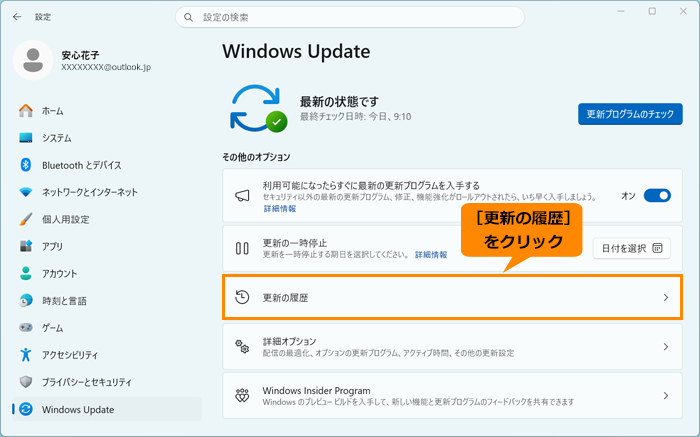Viewport: 700px width, 437px height.
Task: Click the ゲーム sidebar label
Action: (x=53, y=328)
